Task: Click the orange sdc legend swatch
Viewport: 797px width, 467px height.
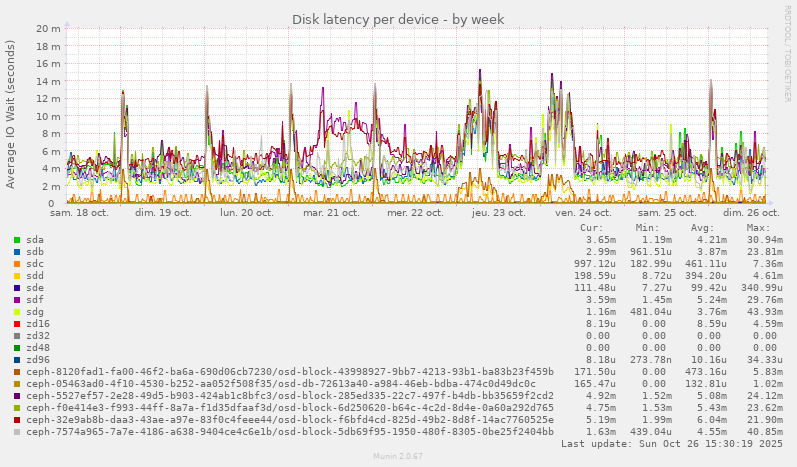Action: pyautogui.click(x=17, y=264)
